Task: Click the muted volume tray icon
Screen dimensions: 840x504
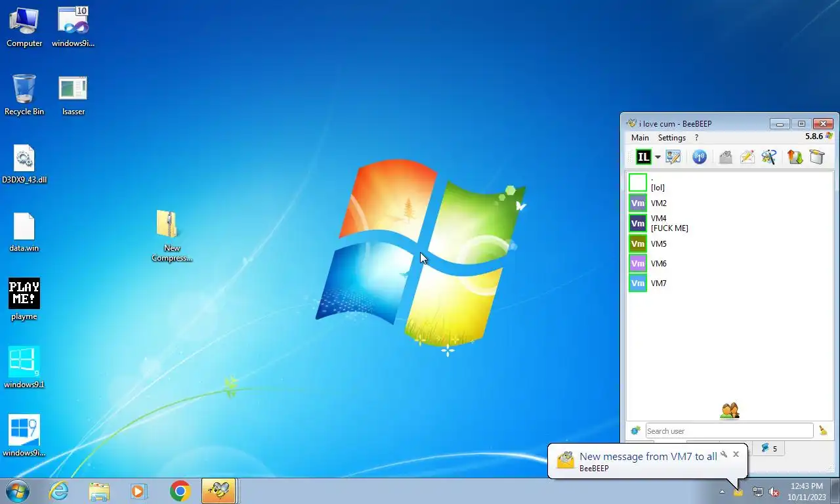Action: (774, 492)
